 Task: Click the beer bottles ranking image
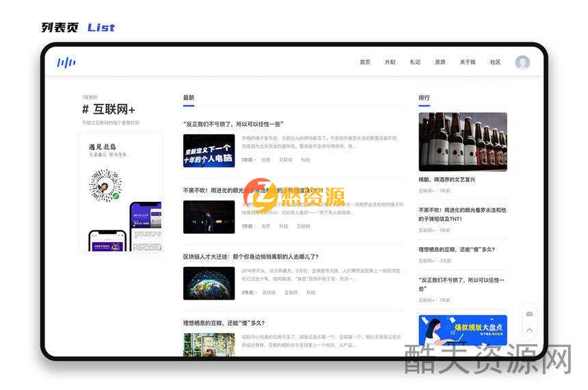[x=463, y=142]
